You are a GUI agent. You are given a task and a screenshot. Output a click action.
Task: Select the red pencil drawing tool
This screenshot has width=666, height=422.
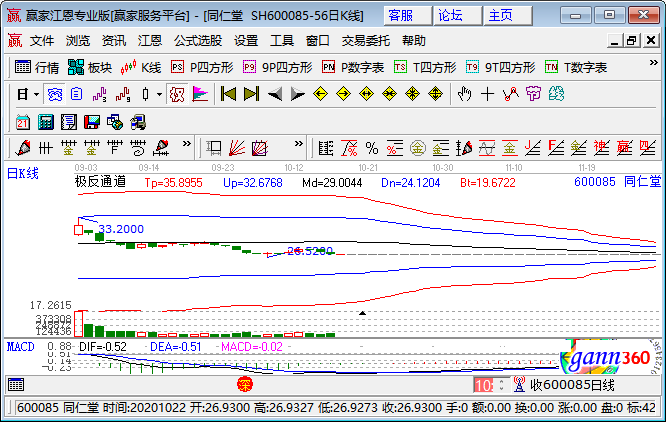pyautogui.click(x=23, y=148)
